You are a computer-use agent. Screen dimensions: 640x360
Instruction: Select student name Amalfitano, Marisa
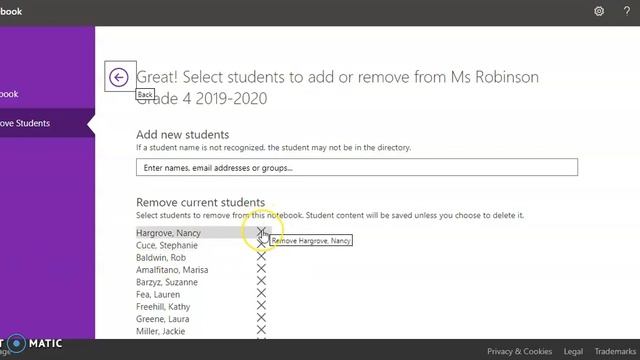coord(172,270)
